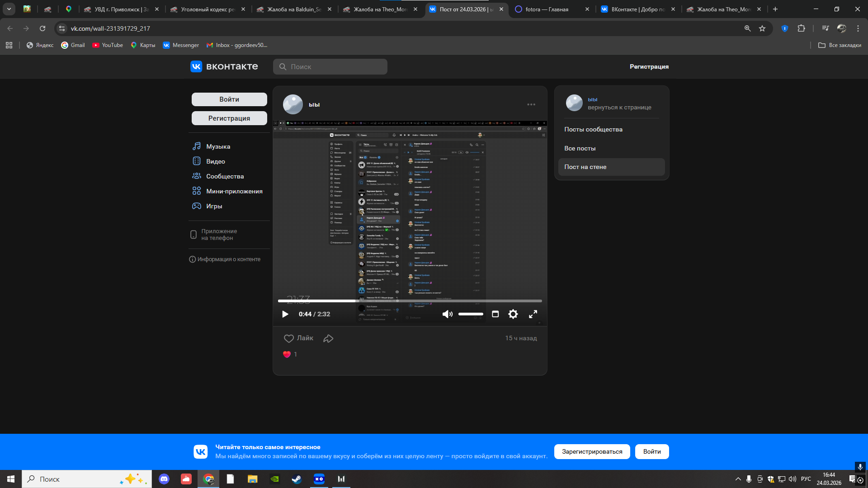Select Все посты filter
Image resolution: width=868 pixels, height=488 pixels.
tap(580, 148)
